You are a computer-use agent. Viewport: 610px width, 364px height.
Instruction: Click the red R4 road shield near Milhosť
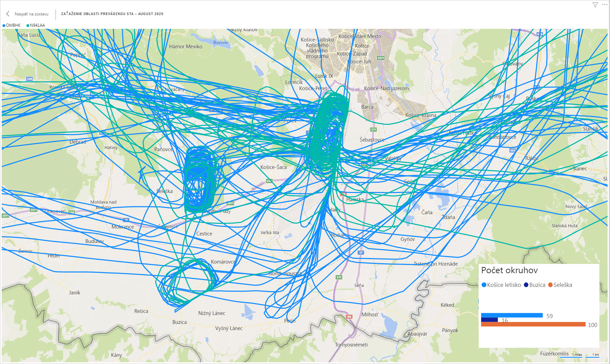coord(349,317)
